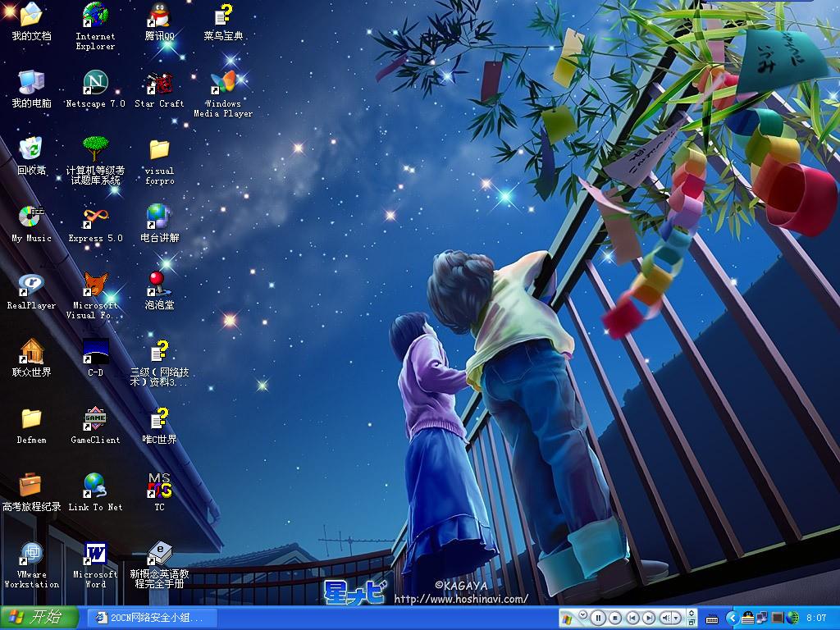Open the Windows Media Player desktop shortcut
Image resolution: width=840 pixels, height=630 pixels.
coord(223,94)
